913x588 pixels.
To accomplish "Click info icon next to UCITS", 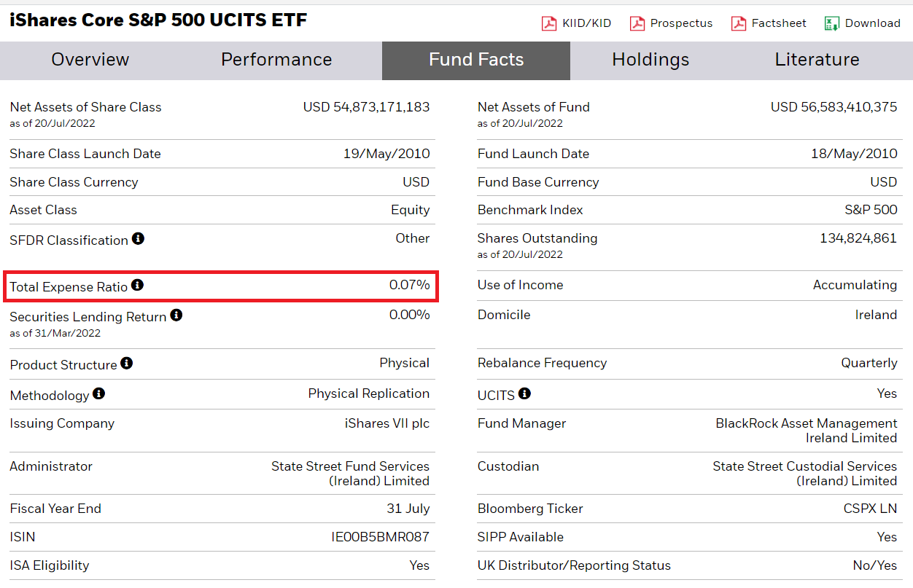I will coord(524,393).
